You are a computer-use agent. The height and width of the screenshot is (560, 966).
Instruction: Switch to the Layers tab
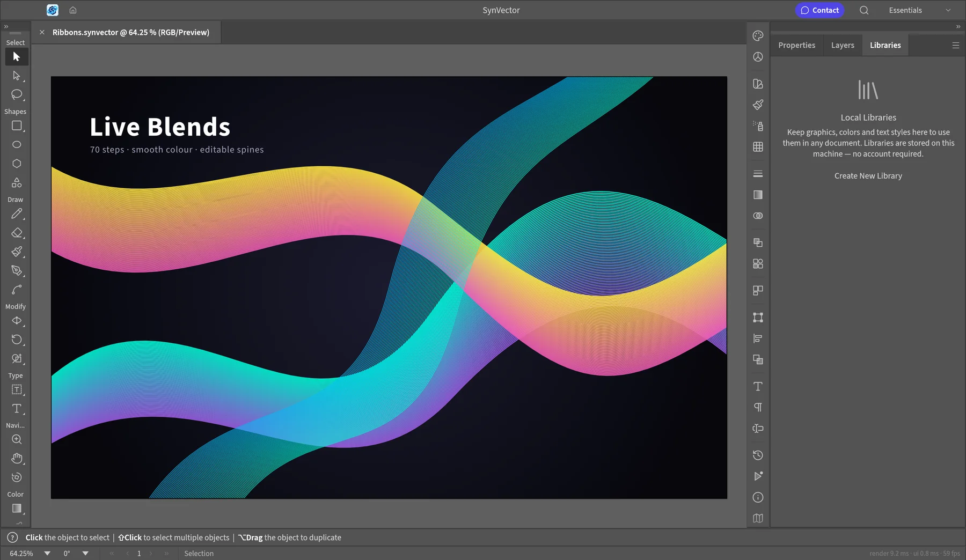click(x=843, y=46)
